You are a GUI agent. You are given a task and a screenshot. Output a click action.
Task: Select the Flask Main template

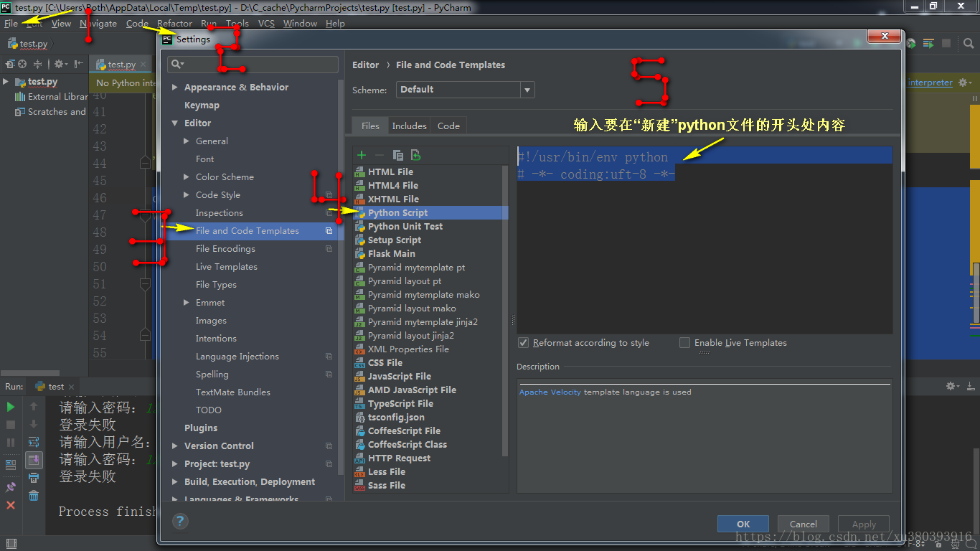click(x=391, y=253)
